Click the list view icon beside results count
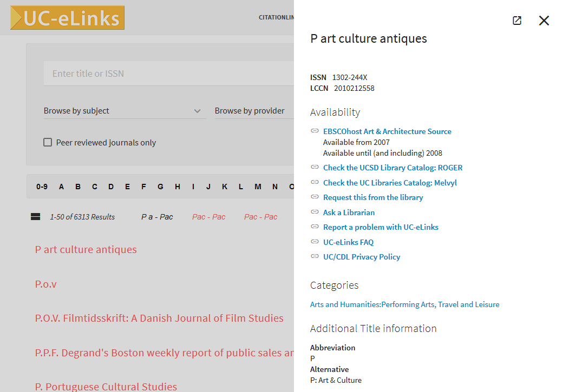 [36, 217]
